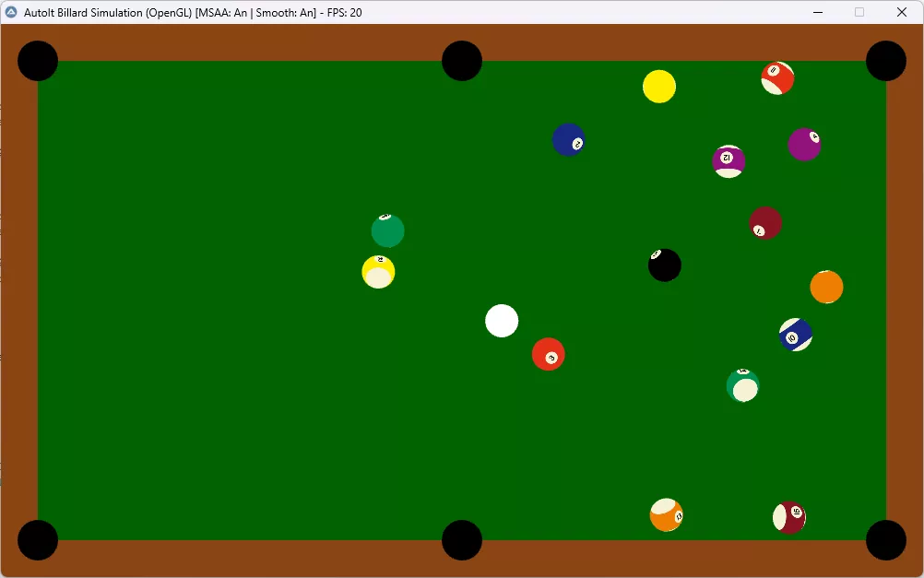Click the green striped 14 ball
This screenshot has width=924, height=578.
742,385
